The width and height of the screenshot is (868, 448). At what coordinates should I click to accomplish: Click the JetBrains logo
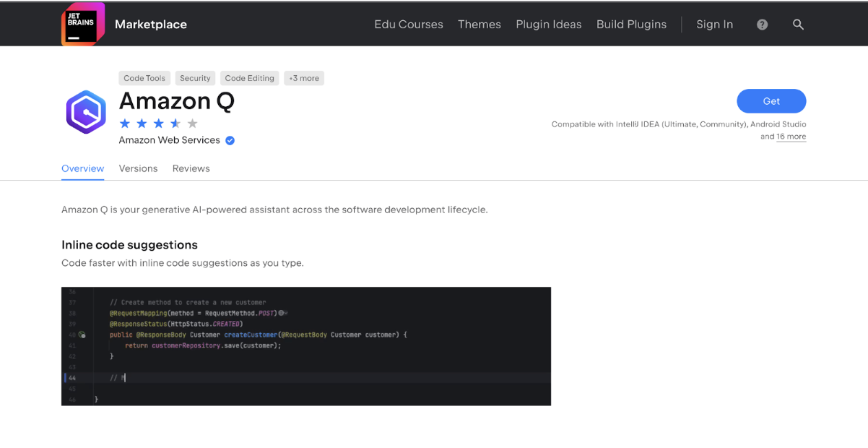click(82, 23)
